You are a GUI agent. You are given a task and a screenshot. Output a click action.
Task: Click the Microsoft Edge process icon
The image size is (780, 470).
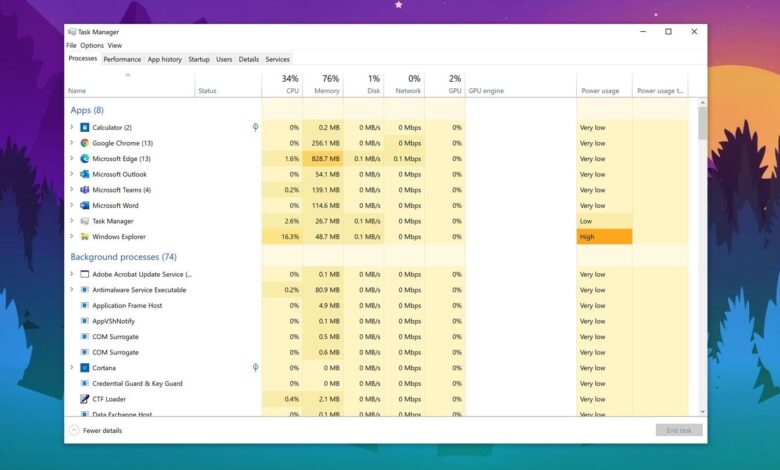click(x=85, y=158)
